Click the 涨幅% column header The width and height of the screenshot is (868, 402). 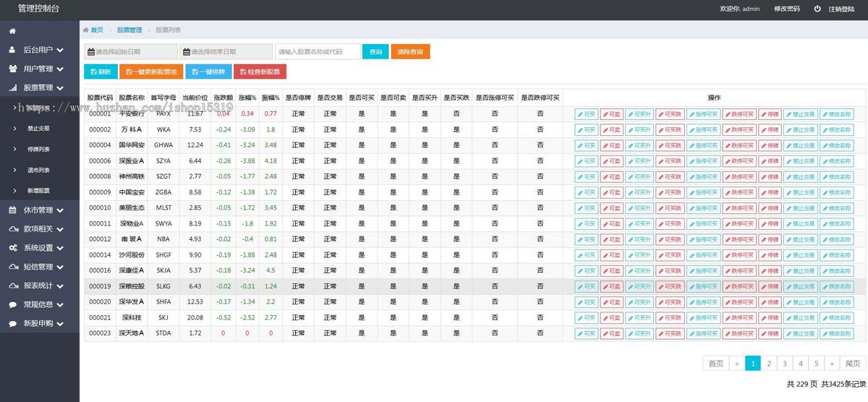[x=247, y=98]
